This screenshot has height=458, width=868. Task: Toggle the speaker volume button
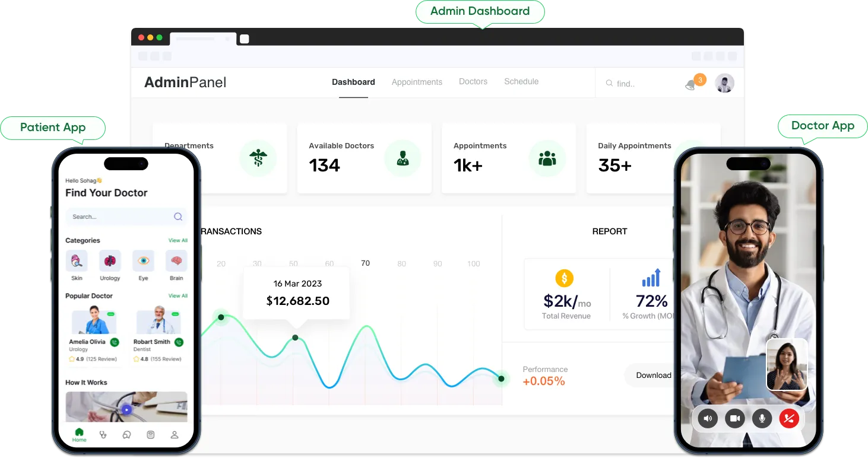tap(707, 418)
